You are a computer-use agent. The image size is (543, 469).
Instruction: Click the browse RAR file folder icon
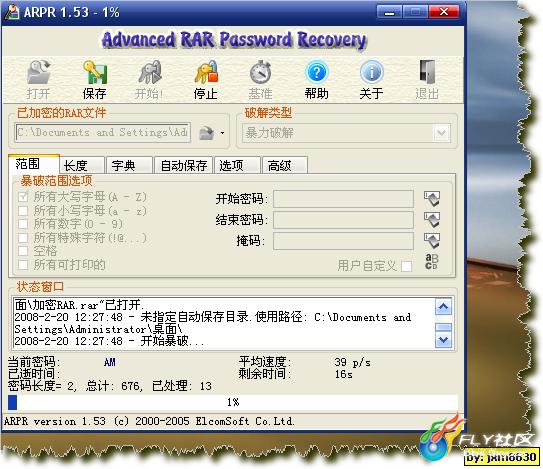pos(207,133)
